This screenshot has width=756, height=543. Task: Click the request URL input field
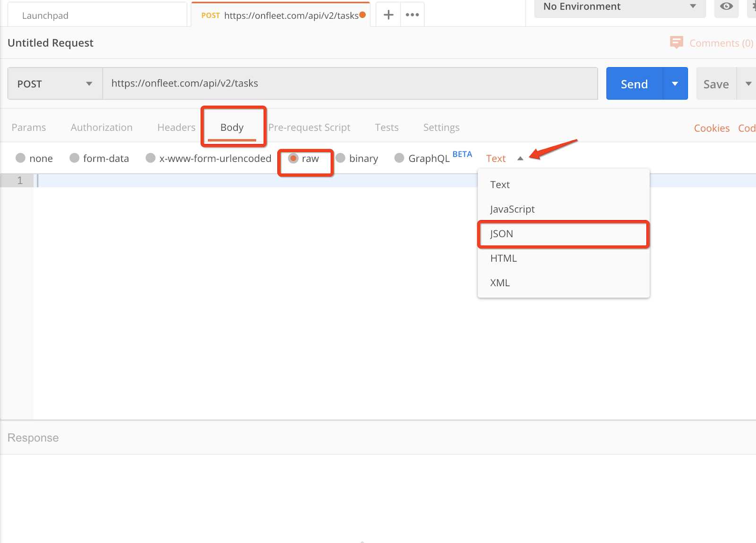[350, 84]
